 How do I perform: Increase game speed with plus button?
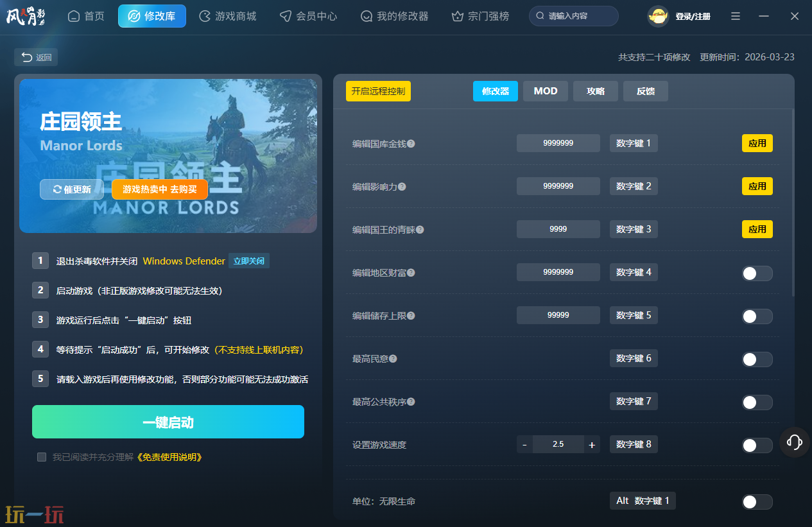tap(592, 444)
